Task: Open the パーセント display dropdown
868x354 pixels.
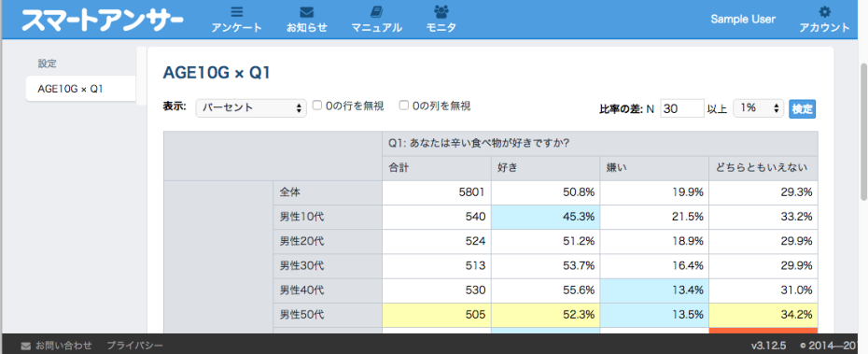Action: click(251, 107)
